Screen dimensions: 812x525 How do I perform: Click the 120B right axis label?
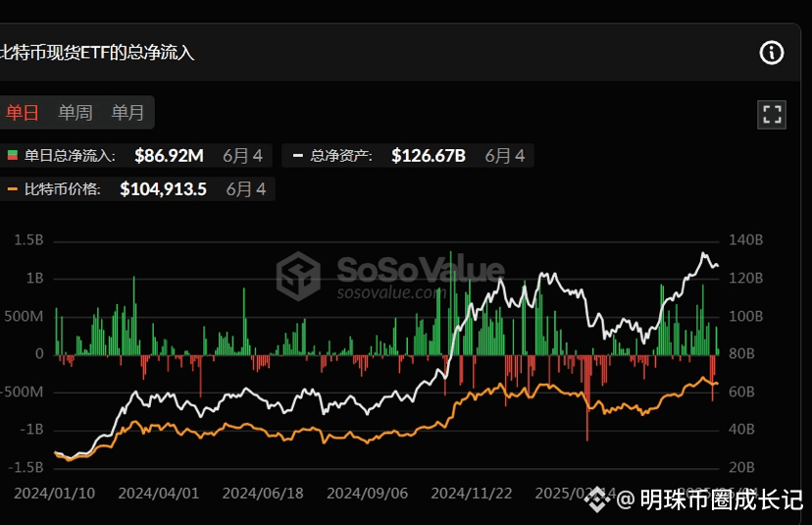(x=745, y=279)
